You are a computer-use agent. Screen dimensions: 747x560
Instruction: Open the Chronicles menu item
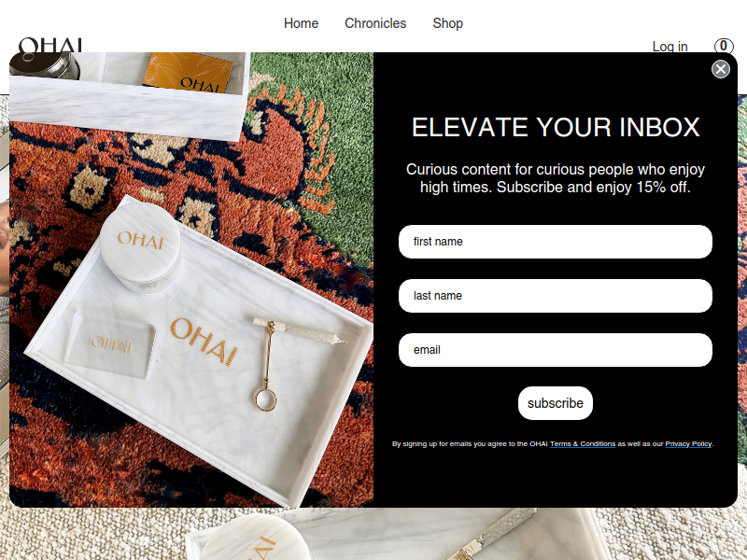pyautogui.click(x=375, y=23)
